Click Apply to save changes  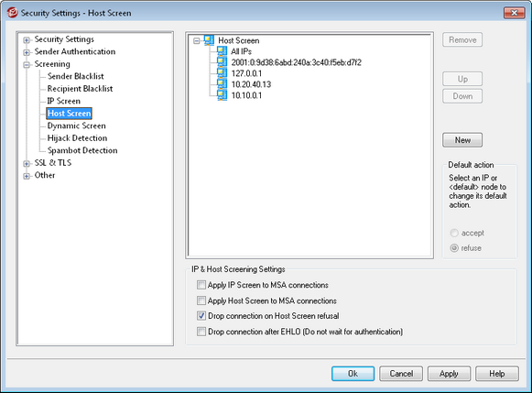[x=449, y=374]
